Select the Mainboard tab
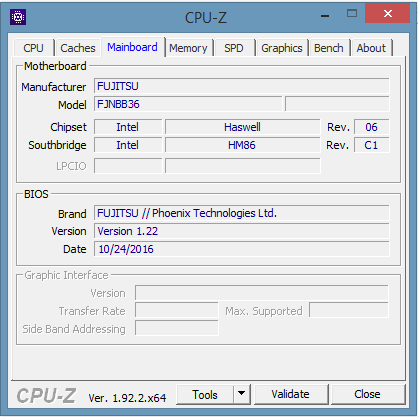 click(132, 47)
